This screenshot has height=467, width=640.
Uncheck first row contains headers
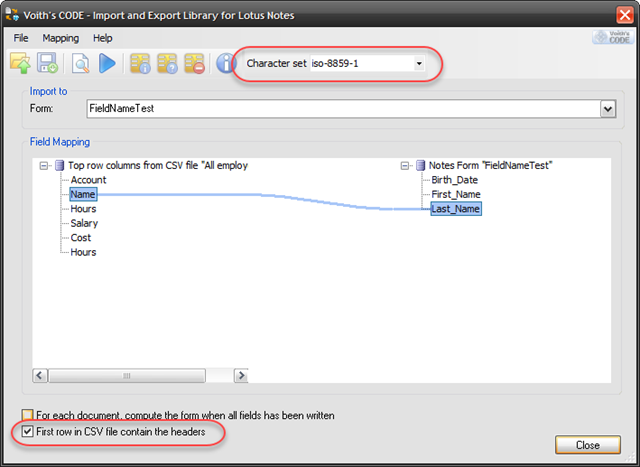coord(27,431)
